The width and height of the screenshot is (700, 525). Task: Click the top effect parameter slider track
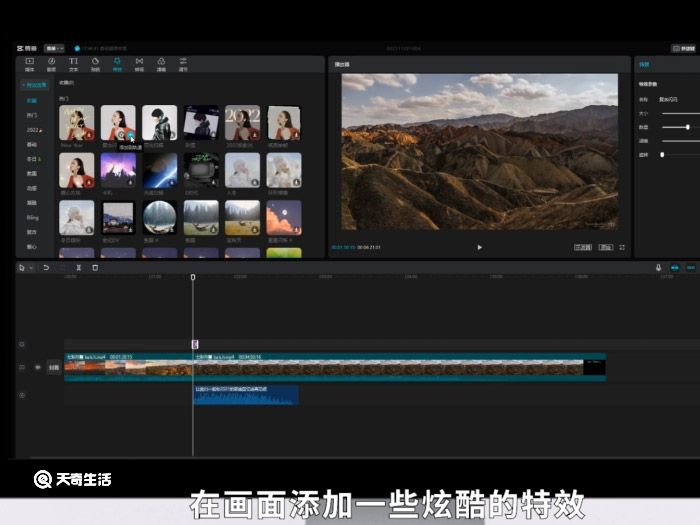[x=681, y=114]
